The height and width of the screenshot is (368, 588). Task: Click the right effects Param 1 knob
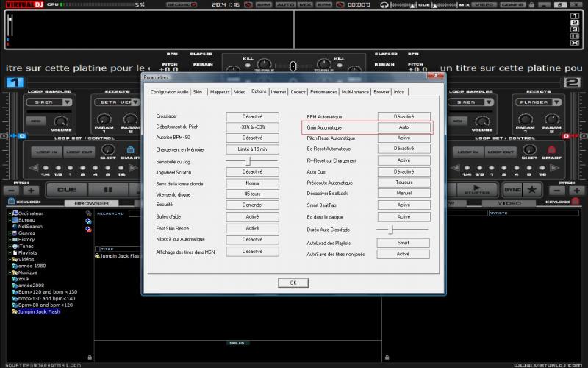[x=525, y=120]
